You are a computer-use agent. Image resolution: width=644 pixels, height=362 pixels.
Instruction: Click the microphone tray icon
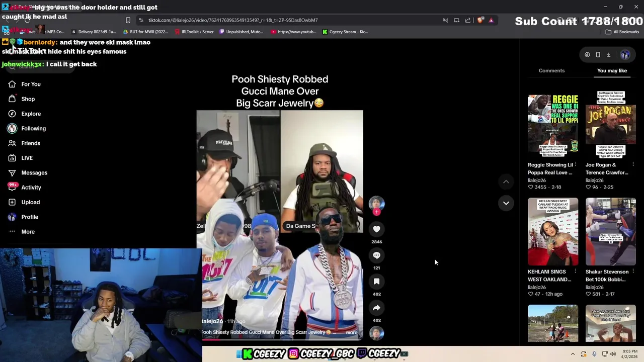click(594, 354)
